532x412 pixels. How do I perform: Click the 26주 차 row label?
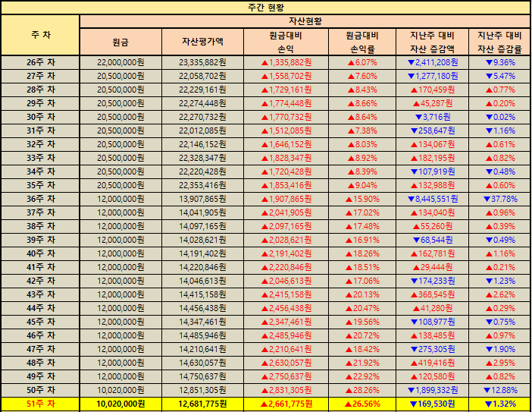tap(39, 62)
